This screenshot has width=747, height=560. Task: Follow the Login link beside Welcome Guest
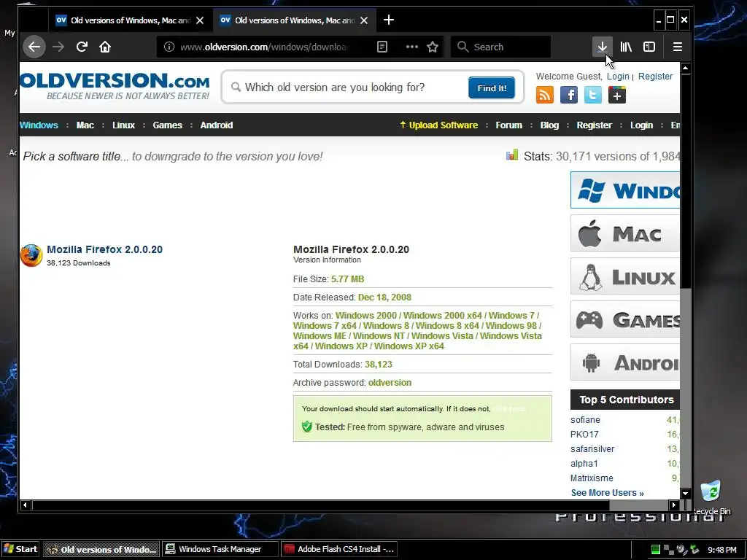click(618, 76)
